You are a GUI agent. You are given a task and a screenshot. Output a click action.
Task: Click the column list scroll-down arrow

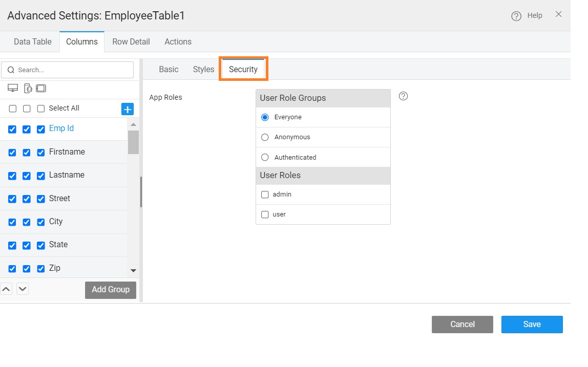(x=133, y=270)
